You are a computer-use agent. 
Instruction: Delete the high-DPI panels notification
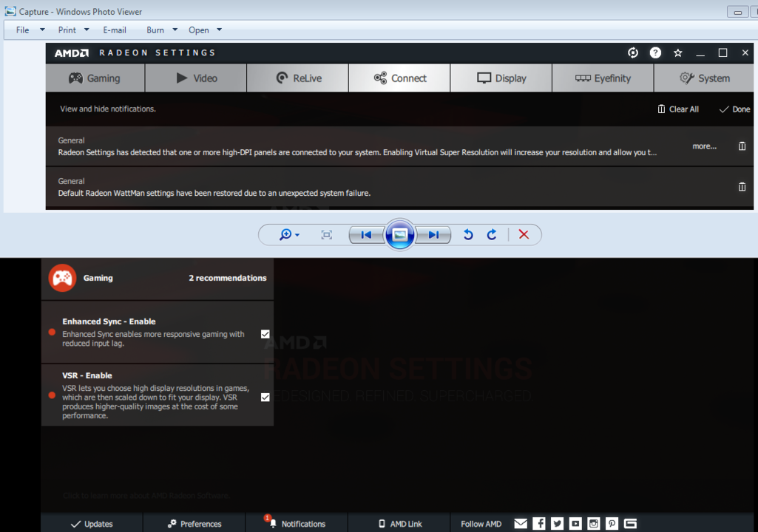point(742,146)
